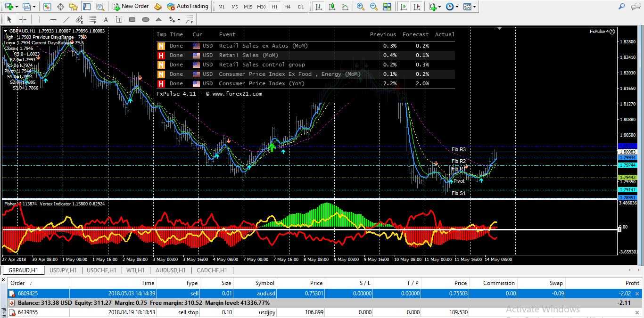
Task: Switch chart to line chart style
Action: (x=345, y=7)
